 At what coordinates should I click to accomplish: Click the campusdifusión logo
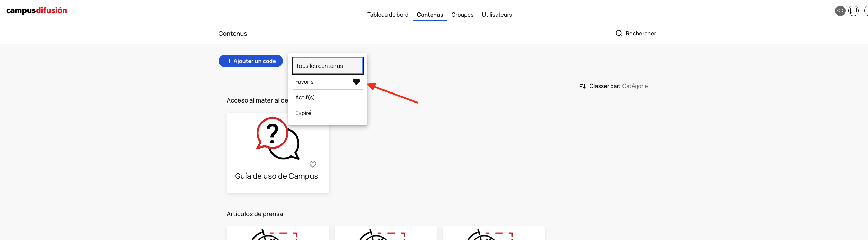(x=37, y=10)
